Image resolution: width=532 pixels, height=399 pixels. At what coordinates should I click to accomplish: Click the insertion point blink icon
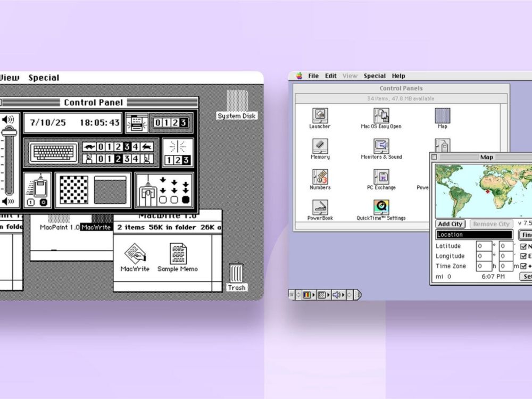point(178,147)
